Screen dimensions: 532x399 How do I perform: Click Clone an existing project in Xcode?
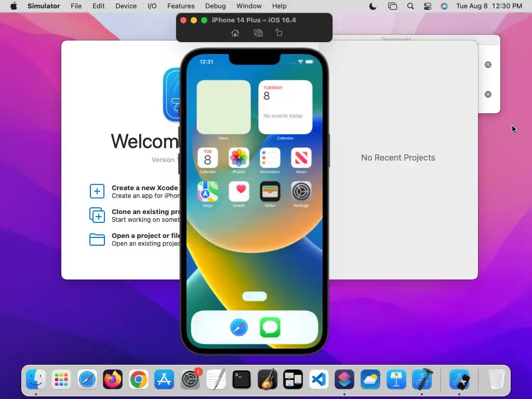tap(135, 216)
